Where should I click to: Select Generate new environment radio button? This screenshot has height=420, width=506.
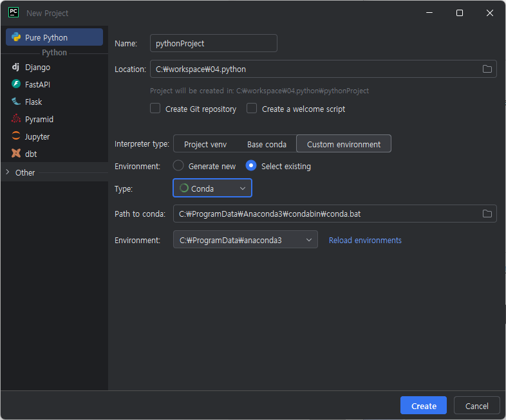[x=178, y=166]
